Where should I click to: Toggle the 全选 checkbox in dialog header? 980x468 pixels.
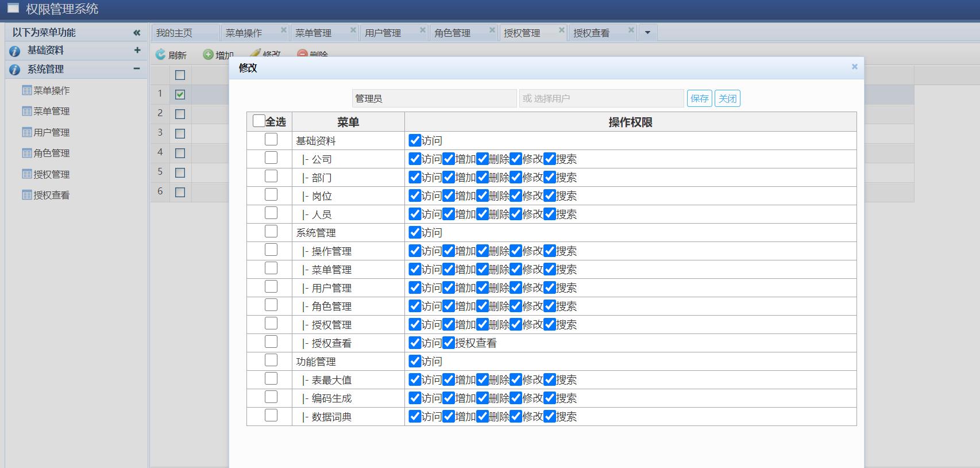point(258,121)
